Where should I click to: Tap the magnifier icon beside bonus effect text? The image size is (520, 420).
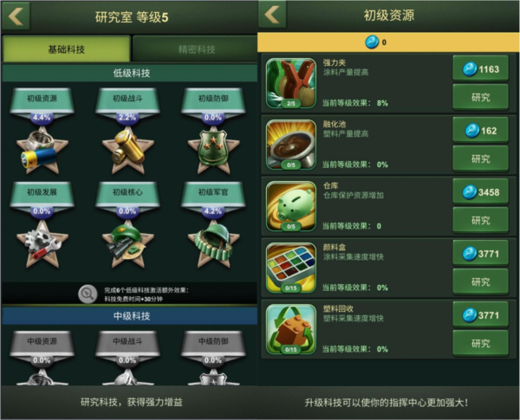point(88,294)
